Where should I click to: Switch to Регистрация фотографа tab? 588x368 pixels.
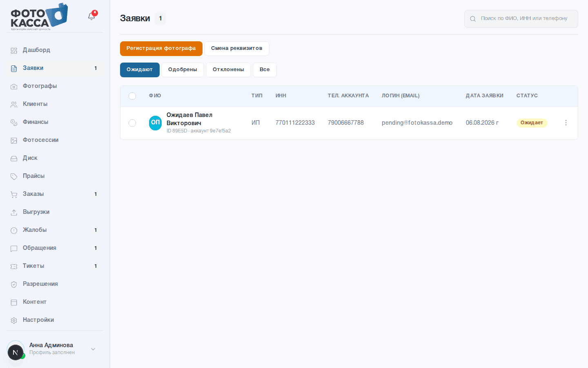[x=161, y=49]
